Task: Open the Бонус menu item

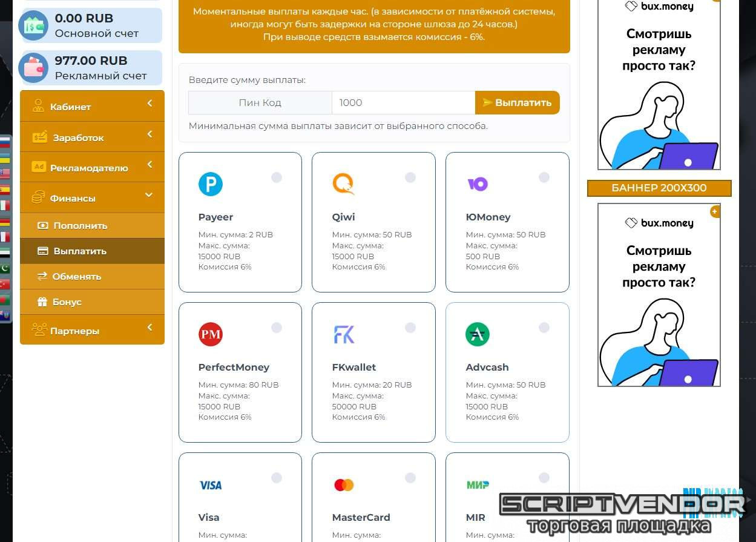Action: (x=92, y=302)
